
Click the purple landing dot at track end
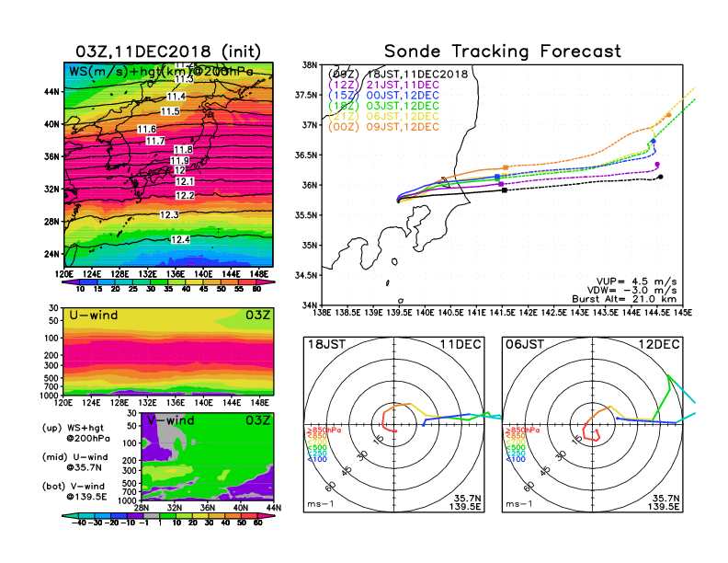[x=657, y=165]
